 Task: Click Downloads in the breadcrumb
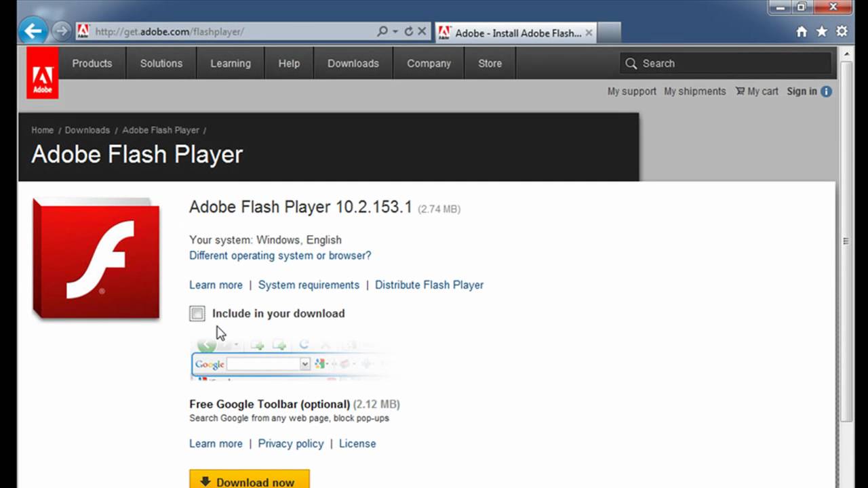(87, 130)
